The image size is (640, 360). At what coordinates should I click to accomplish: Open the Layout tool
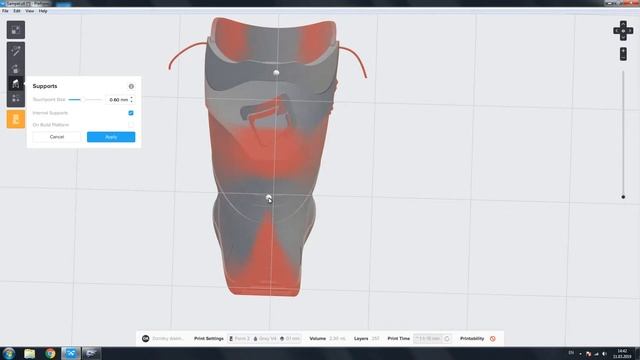16,99
